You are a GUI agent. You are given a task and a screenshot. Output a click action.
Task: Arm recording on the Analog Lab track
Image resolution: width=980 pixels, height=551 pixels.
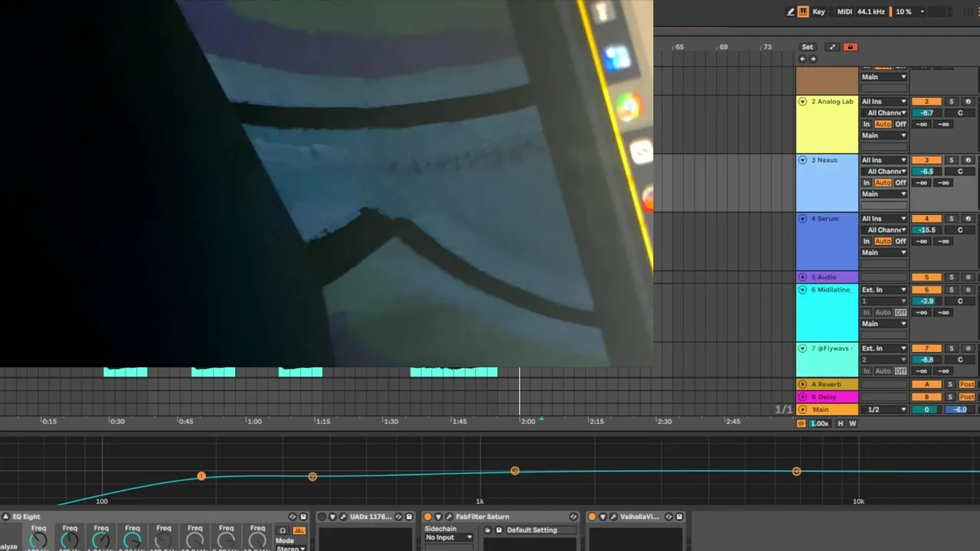[x=968, y=101]
